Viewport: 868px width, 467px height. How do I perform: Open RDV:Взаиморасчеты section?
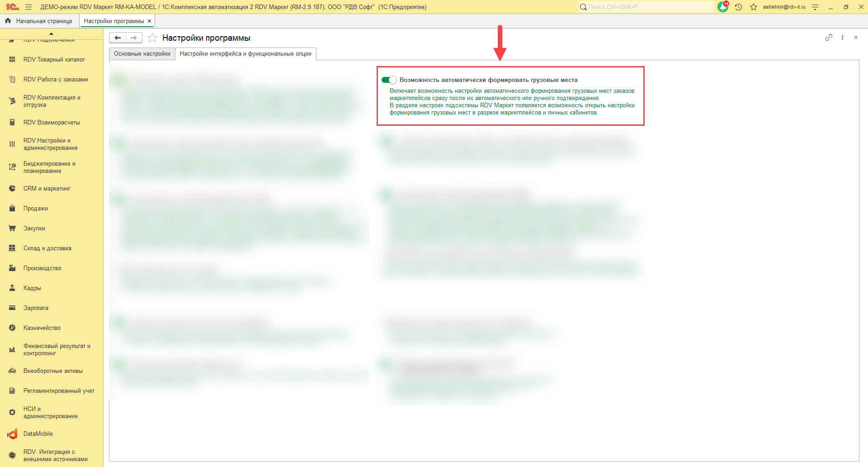52,123
